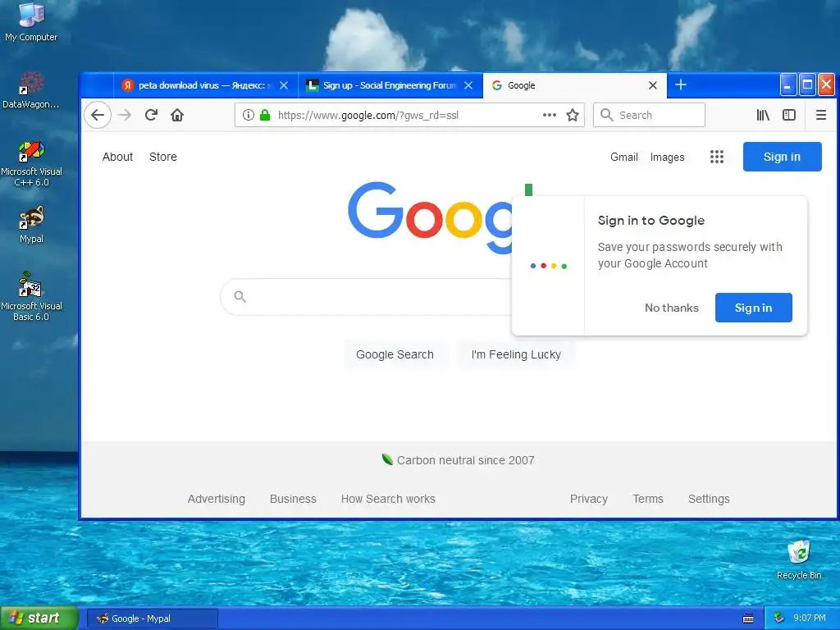Screen dimensions: 840x630
Task: Click the 9:07 PM taskbar clock
Action: coord(809,619)
